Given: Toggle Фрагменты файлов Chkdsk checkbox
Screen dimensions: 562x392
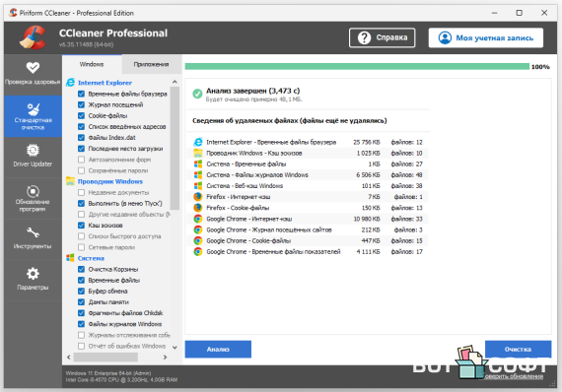Looking at the screenshot, I should pyautogui.click(x=82, y=313).
